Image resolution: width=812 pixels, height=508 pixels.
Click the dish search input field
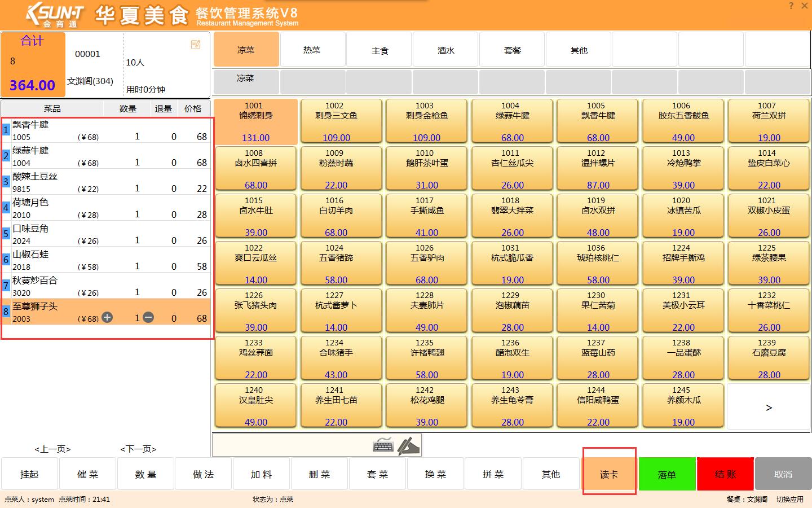(x=292, y=445)
